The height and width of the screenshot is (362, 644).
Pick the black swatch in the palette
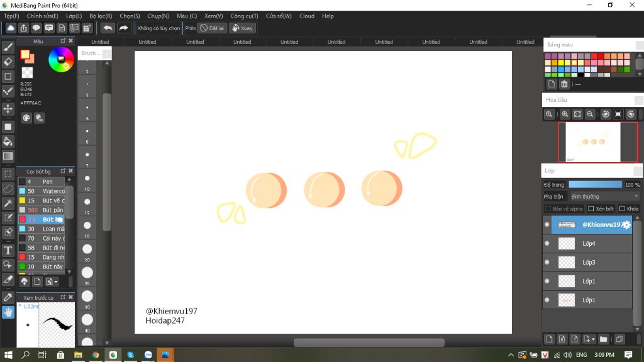[x=580, y=75]
